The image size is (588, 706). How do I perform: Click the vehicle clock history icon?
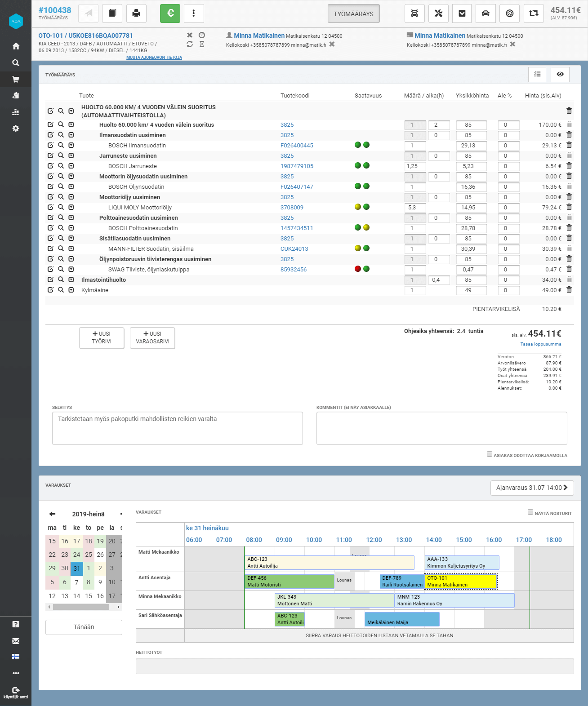coord(202,35)
